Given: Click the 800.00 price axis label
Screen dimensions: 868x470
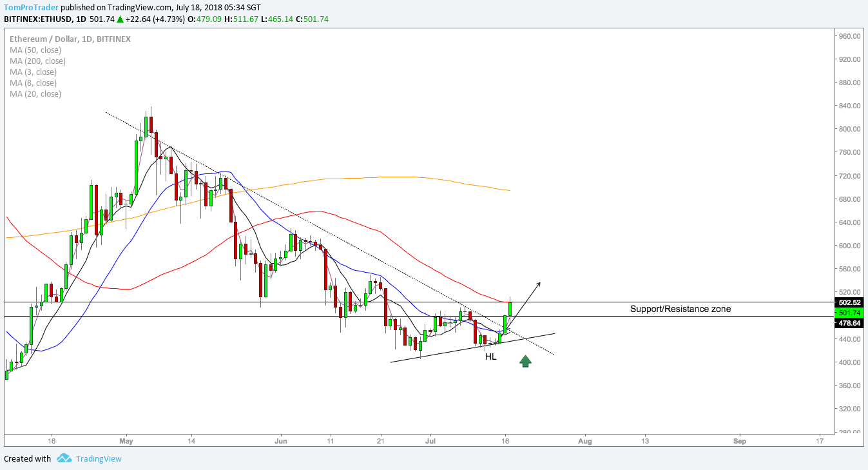Looking at the screenshot, I should point(851,129).
